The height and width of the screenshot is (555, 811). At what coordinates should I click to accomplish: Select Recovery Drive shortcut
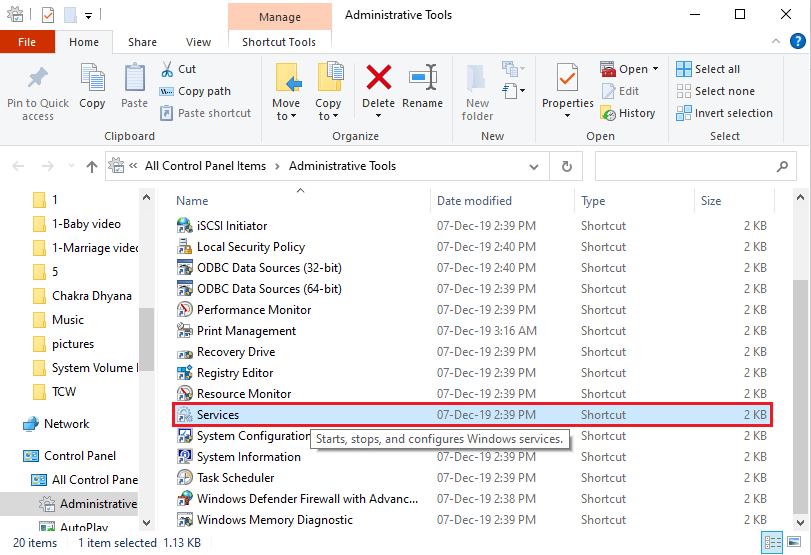472,352
